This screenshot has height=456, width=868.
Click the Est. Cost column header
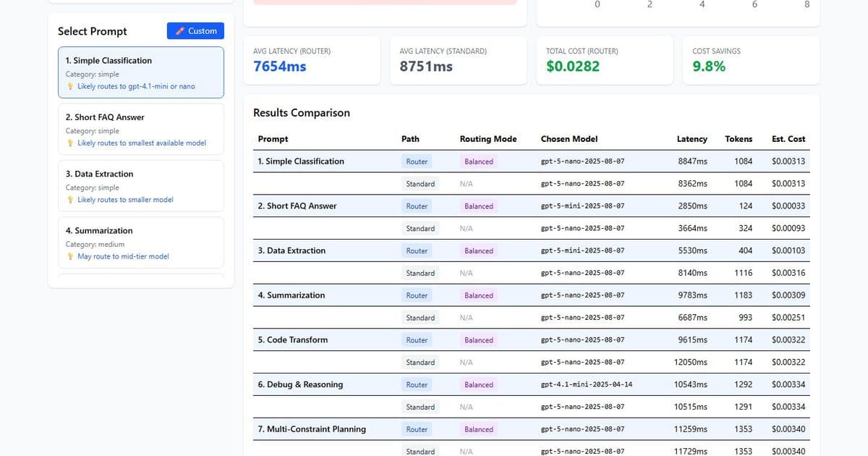tap(788, 139)
